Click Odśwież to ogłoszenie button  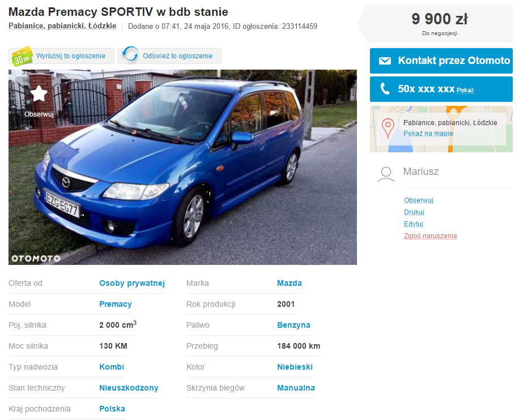(169, 56)
